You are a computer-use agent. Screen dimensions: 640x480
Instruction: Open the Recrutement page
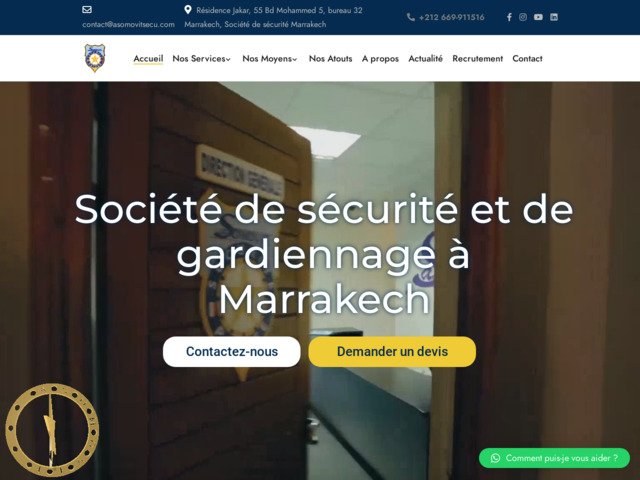pyautogui.click(x=478, y=59)
